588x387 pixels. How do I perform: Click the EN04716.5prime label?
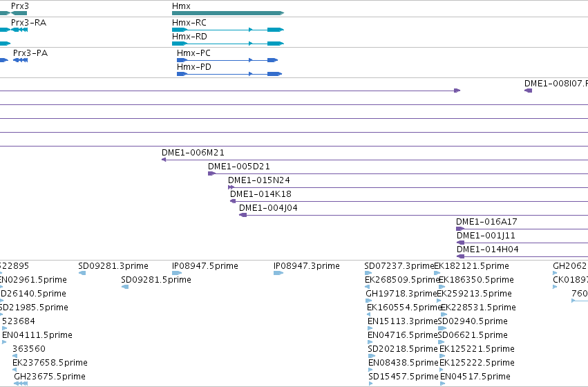coord(403,336)
